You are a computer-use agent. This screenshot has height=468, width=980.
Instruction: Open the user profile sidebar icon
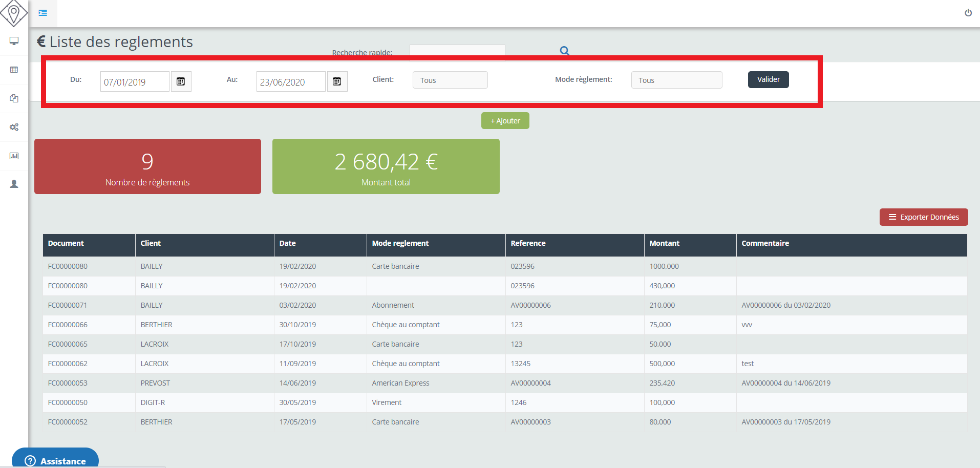(14, 184)
